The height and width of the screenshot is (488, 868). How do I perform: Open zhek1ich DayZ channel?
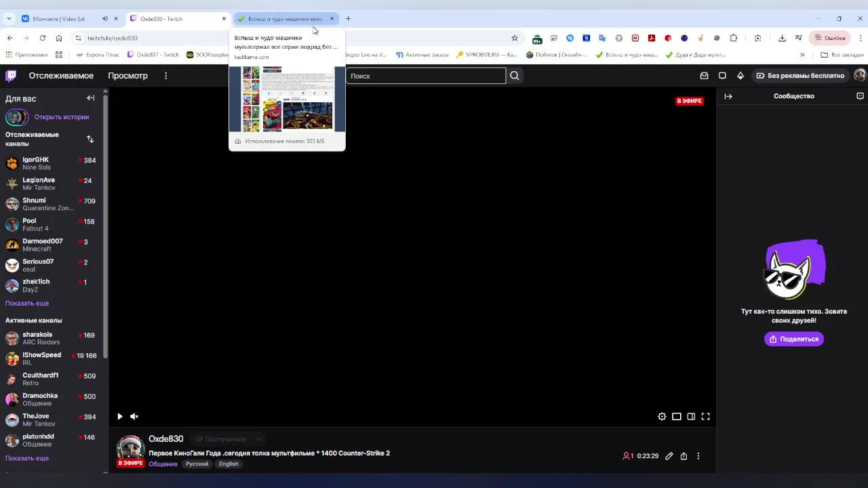coord(51,285)
